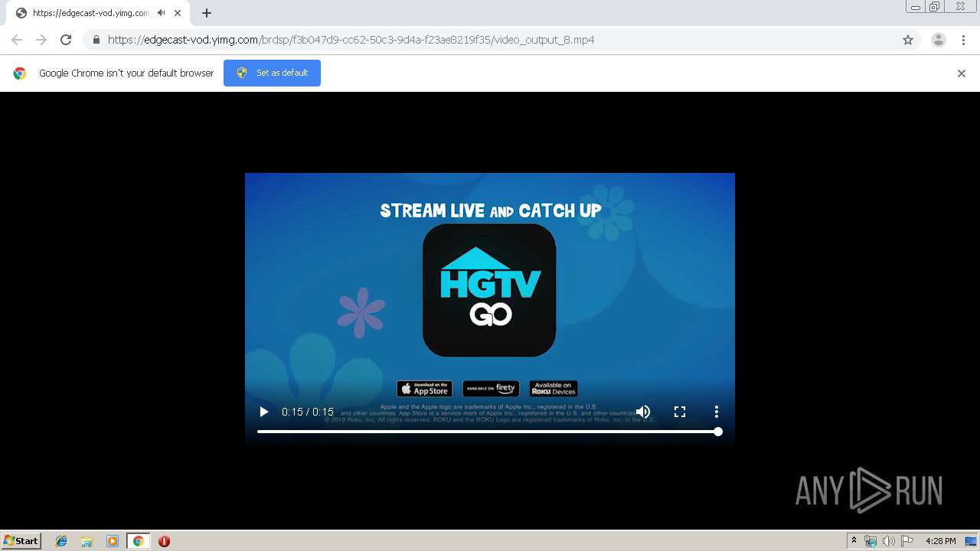Reload the current page
Screen dimensions: 980x551
click(x=66, y=40)
